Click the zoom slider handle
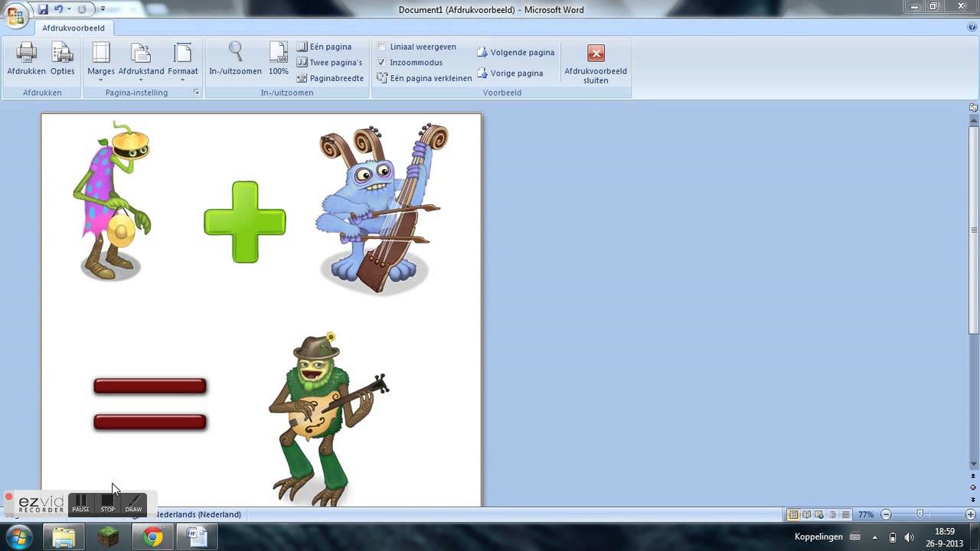Image resolution: width=980 pixels, height=551 pixels. point(920,514)
